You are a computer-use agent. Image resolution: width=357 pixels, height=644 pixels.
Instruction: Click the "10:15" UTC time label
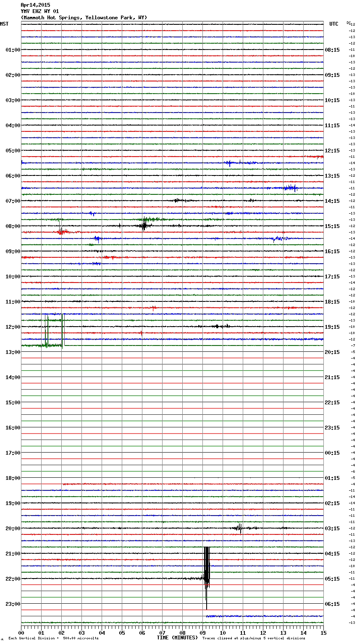pos(332,100)
